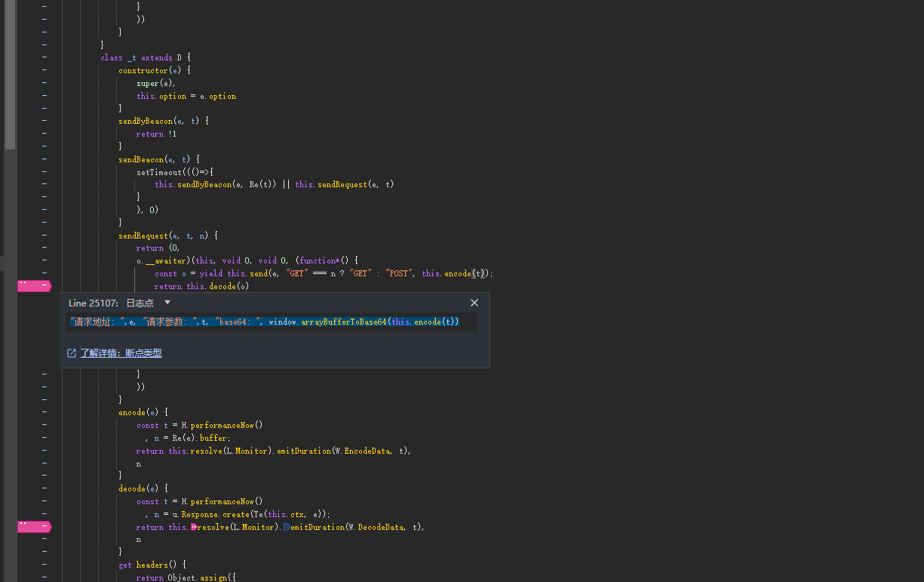This screenshot has height=582, width=924.
Task: Click the "this.option = e.option" line
Action: click(186, 96)
